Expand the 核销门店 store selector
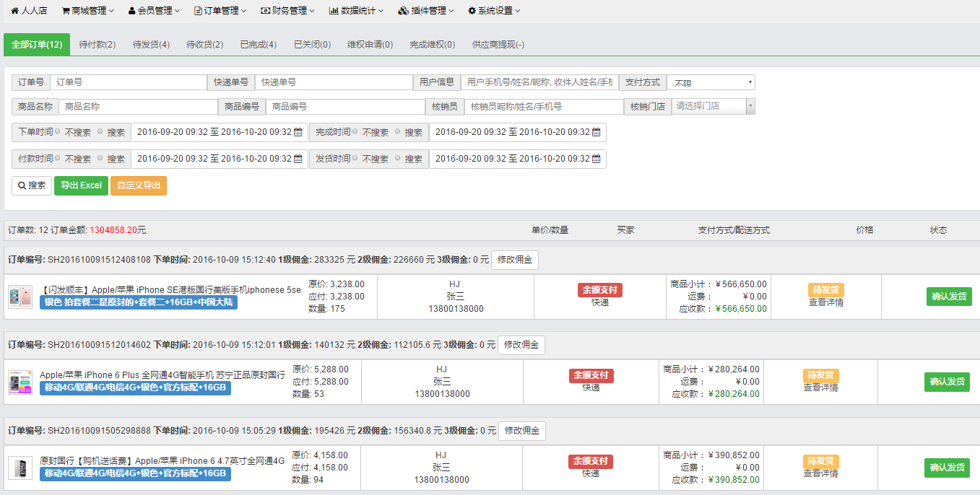Viewport: 980px width, 495px height. point(713,107)
